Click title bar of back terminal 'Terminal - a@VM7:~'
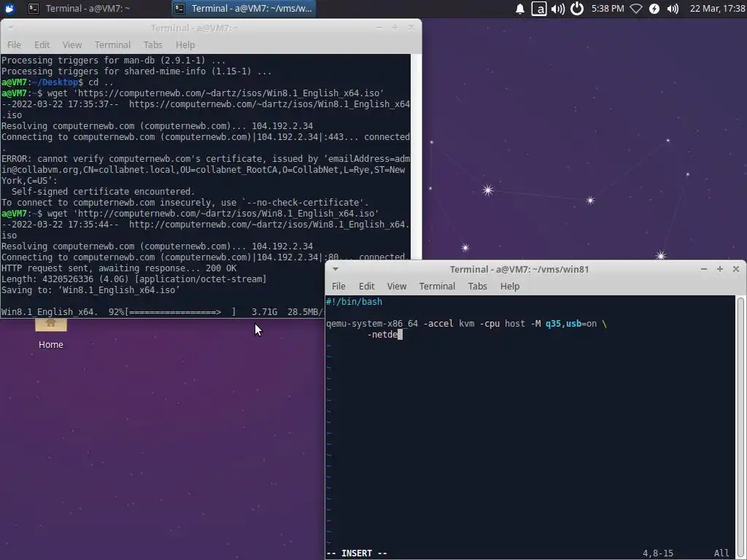The image size is (747, 560). (x=194, y=28)
